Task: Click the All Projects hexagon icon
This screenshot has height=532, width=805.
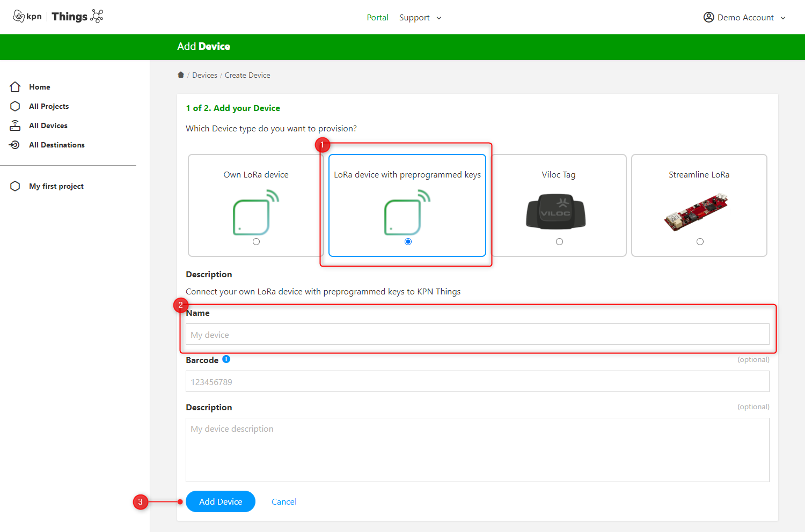Action: 15,106
